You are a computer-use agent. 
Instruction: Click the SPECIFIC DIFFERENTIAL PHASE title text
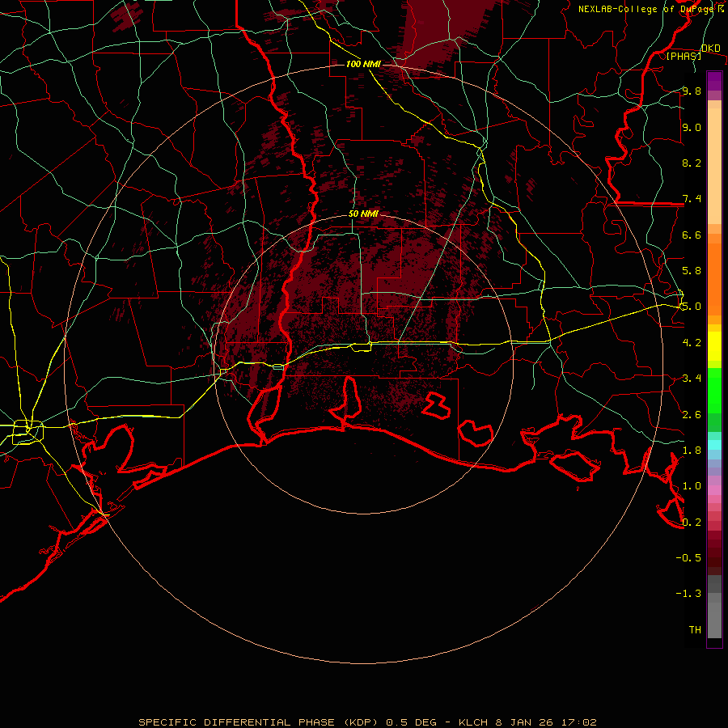(237, 722)
